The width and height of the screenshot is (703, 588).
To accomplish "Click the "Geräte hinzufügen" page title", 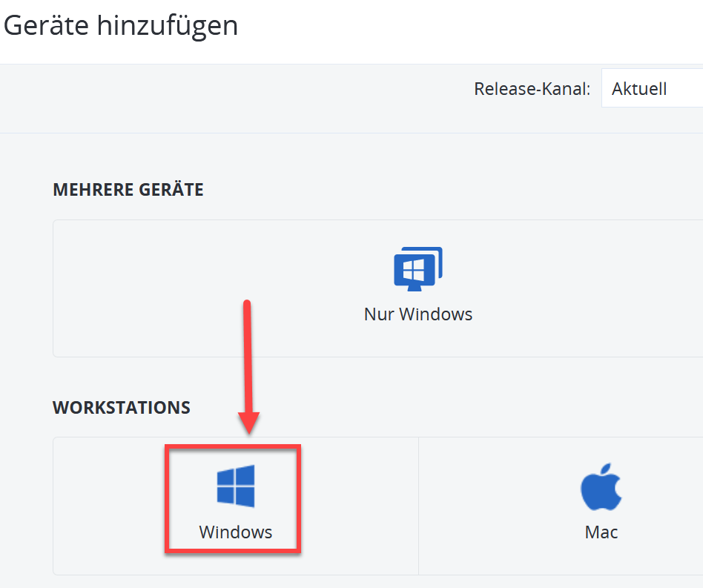I will tap(121, 26).
